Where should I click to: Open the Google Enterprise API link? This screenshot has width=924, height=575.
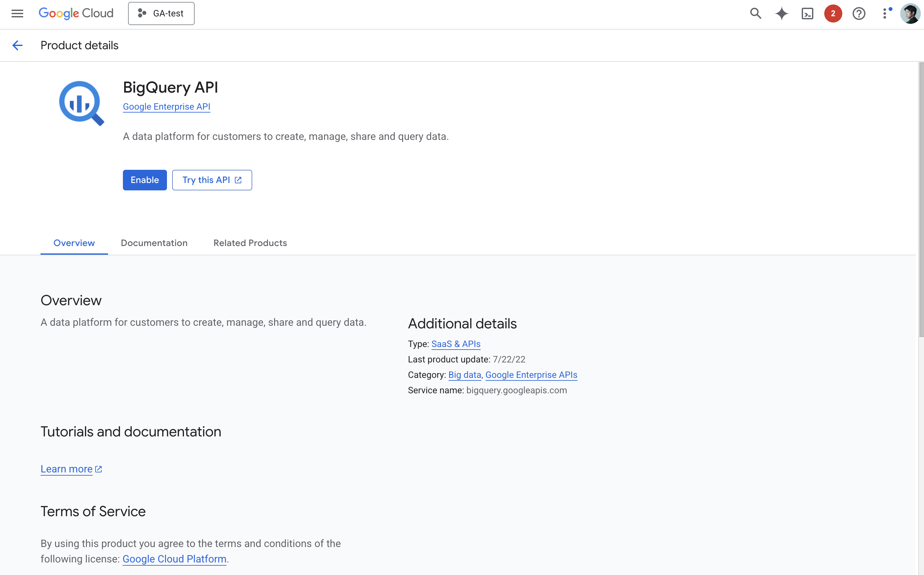pyautogui.click(x=166, y=107)
